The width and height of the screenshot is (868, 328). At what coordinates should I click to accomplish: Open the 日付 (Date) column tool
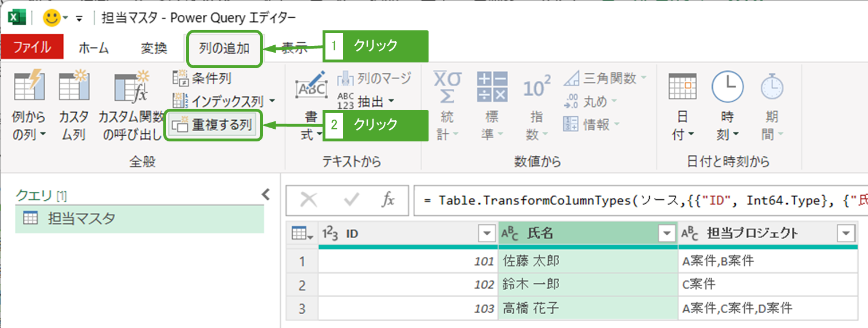(682, 89)
